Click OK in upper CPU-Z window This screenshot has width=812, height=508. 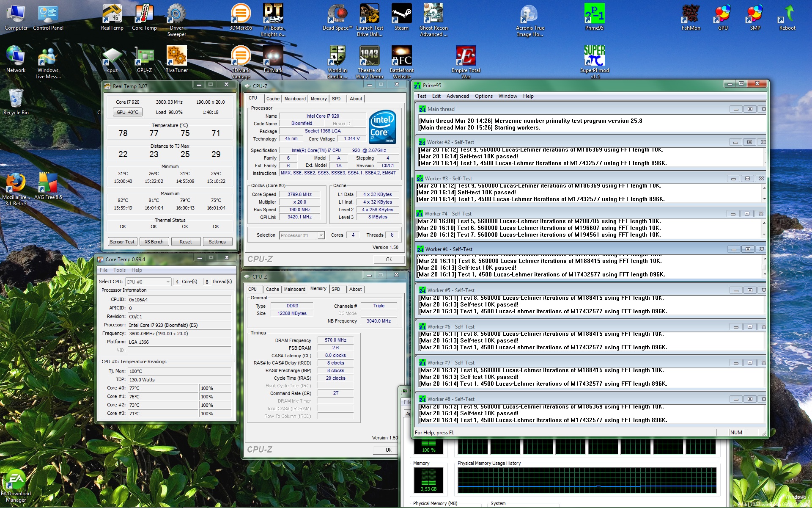pyautogui.click(x=389, y=260)
